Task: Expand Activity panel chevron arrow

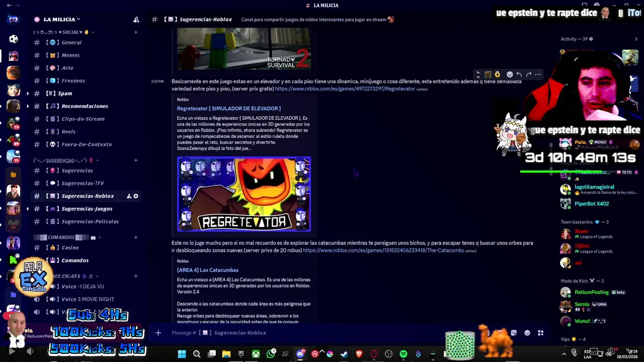Action: pyautogui.click(x=636, y=39)
